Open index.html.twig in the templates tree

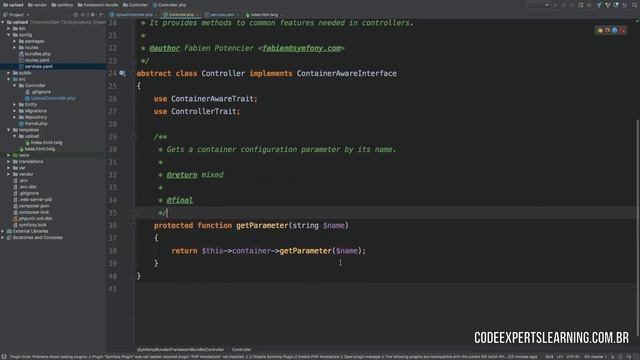tap(46, 142)
